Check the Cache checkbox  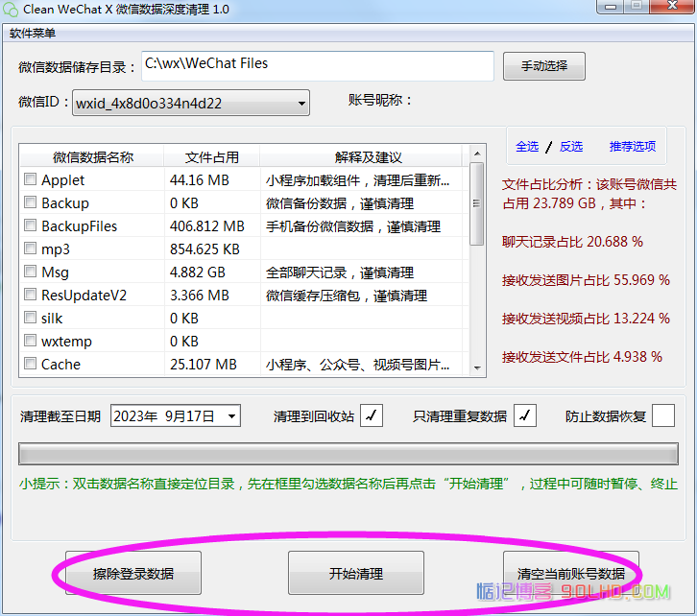[30, 364]
